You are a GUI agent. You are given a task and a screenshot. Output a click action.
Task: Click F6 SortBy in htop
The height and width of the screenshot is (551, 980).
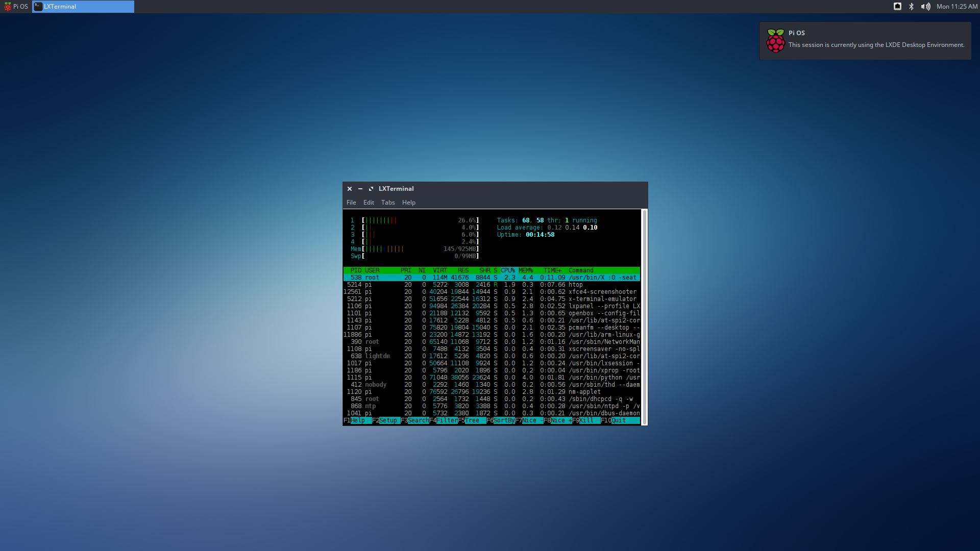click(500, 420)
